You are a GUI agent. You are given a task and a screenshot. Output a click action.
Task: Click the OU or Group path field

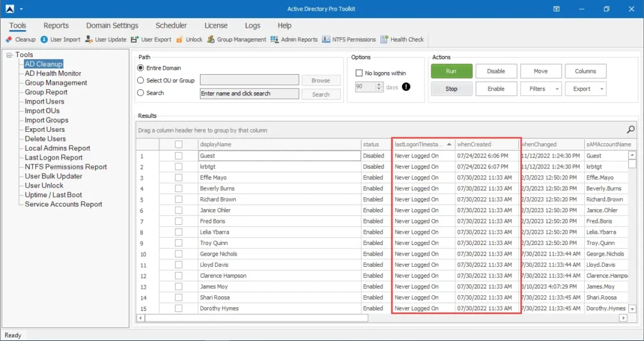(249, 80)
